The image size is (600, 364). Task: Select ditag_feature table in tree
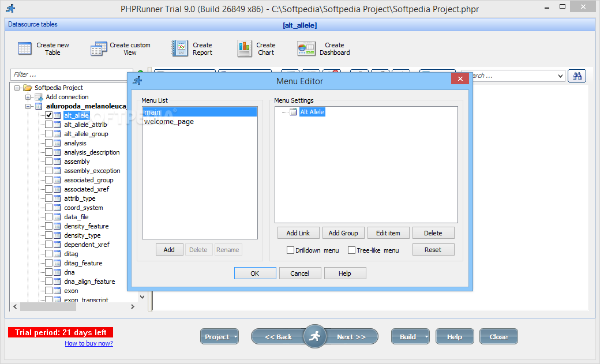pos(83,263)
